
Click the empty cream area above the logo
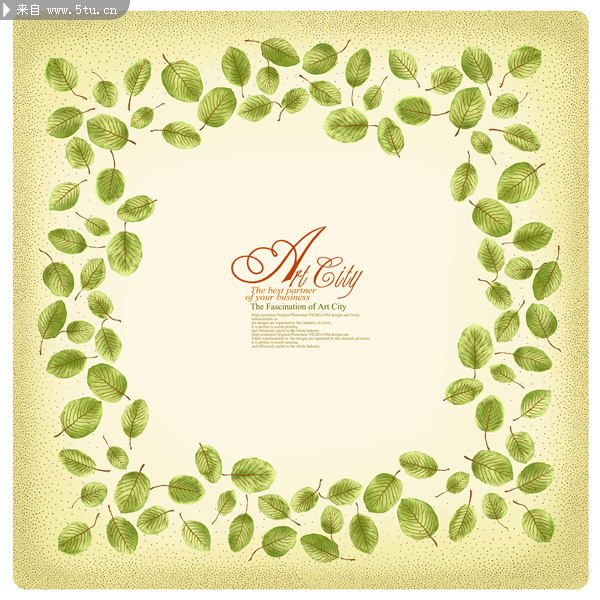[x=300, y=180]
